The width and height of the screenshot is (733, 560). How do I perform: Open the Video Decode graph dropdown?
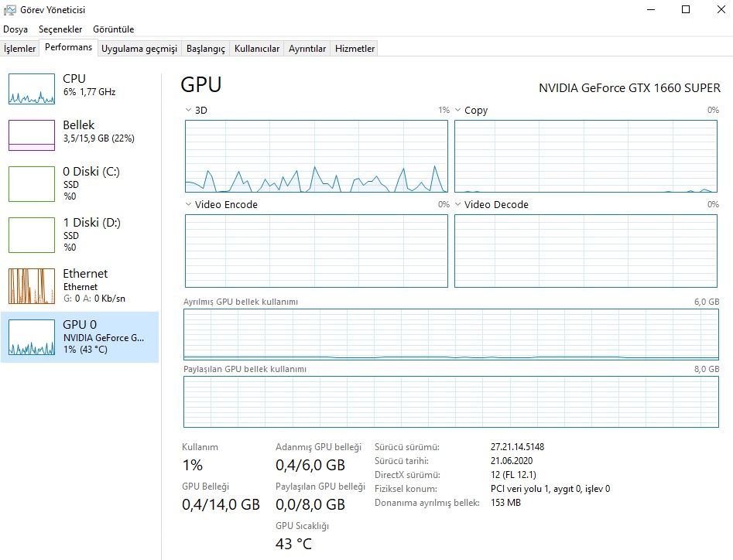(x=458, y=205)
